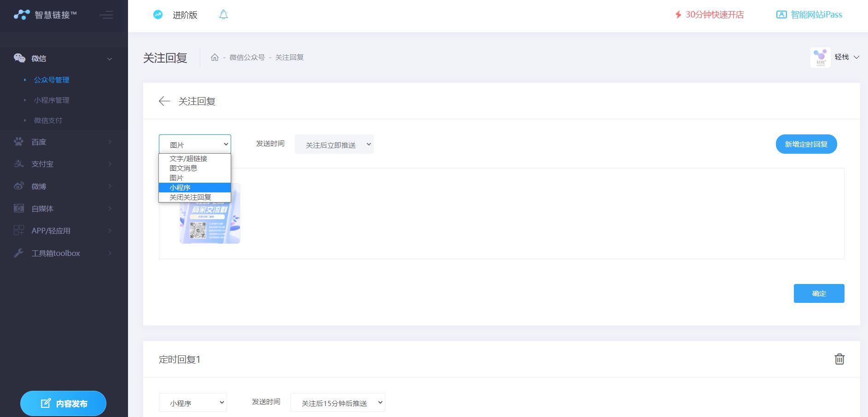Choose highlighted 小程序 option in dropdown list
Image resolution: width=868 pixels, height=417 pixels.
point(195,187)
